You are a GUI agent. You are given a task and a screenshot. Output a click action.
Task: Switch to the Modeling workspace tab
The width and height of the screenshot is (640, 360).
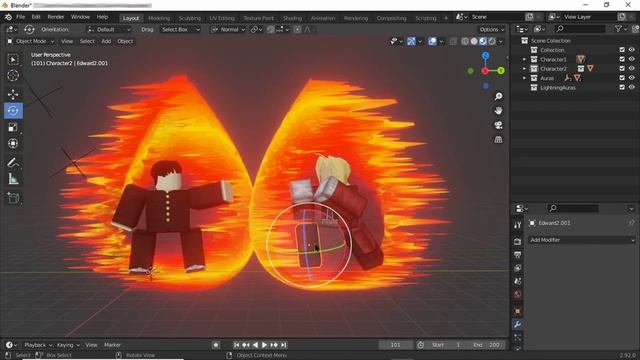(159, 18)
